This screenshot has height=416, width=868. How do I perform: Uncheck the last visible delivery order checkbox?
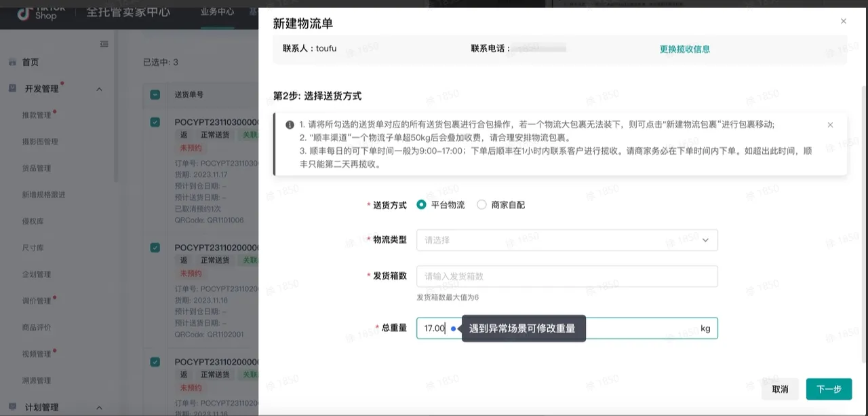coord(155,362)
